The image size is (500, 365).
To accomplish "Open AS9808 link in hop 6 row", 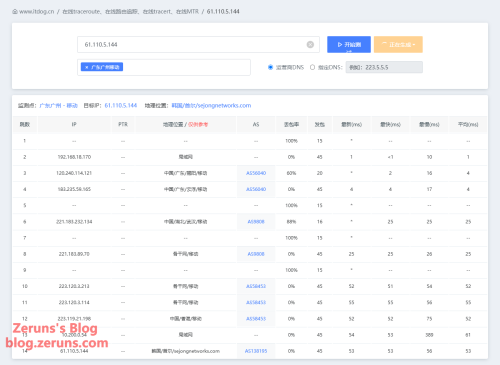I will tap(256, 222).
